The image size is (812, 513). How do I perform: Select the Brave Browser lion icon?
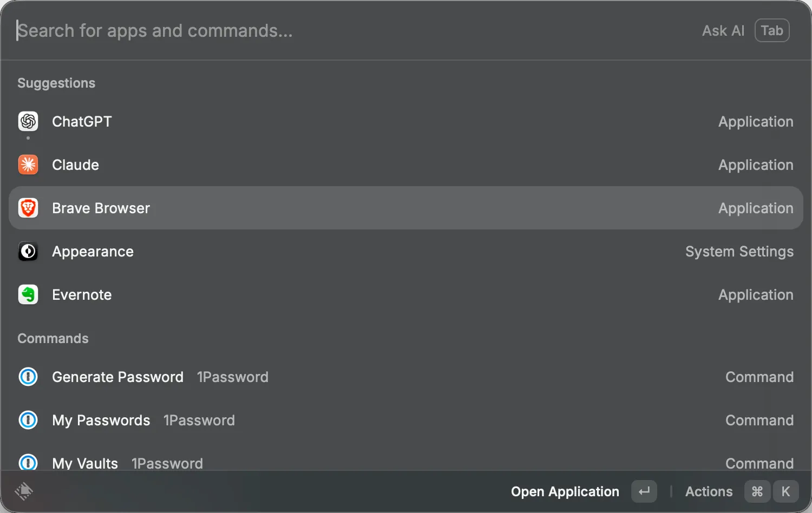pos(28,208)
